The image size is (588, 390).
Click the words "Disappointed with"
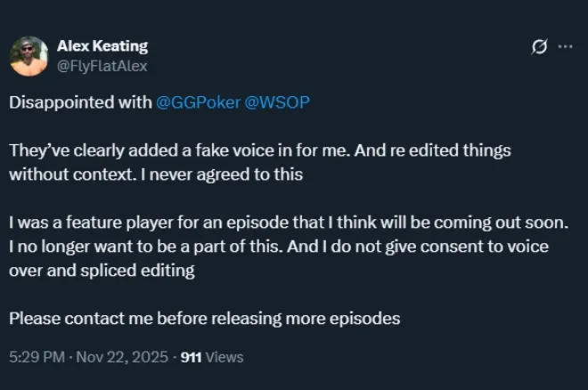point(80,102)
